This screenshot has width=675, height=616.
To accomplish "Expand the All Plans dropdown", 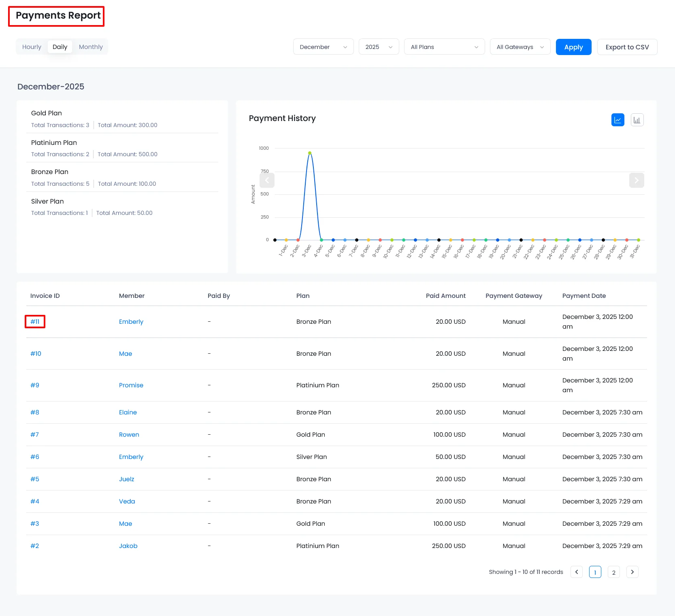I will 444,47.
